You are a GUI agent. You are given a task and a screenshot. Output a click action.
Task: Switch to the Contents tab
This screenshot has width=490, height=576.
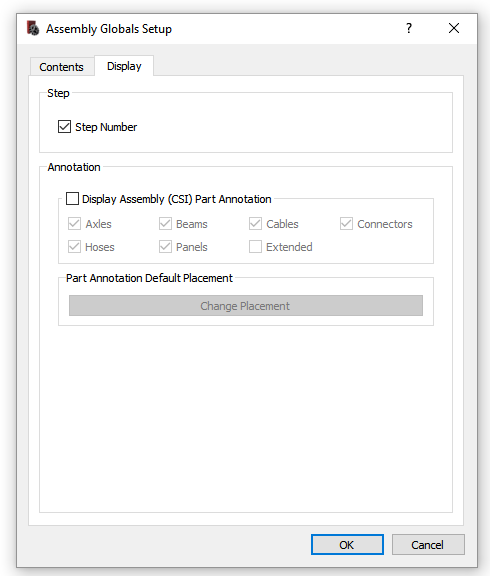(x=61, y=67)
